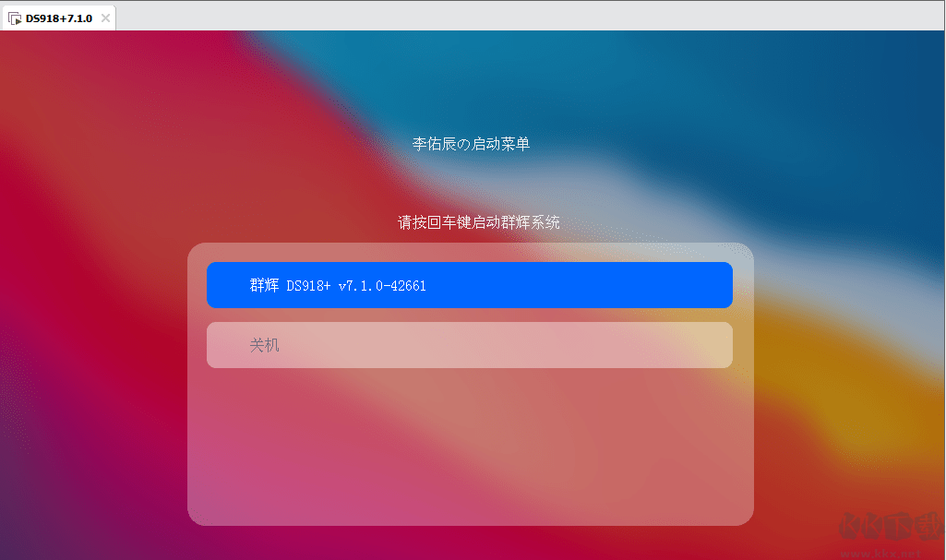Click the empty area of the boot menu panel below 关机

click(x=471, y=447)
